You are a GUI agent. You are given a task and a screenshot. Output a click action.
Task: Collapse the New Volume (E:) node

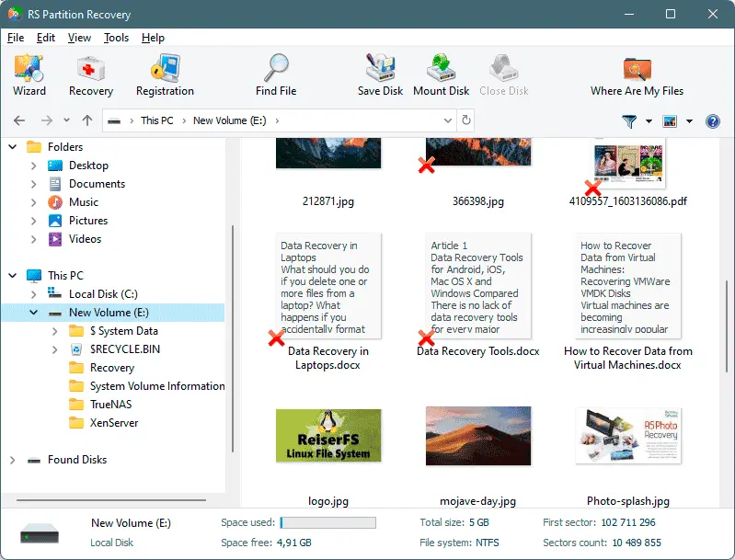pyautogui.click(x=34, y=313)
